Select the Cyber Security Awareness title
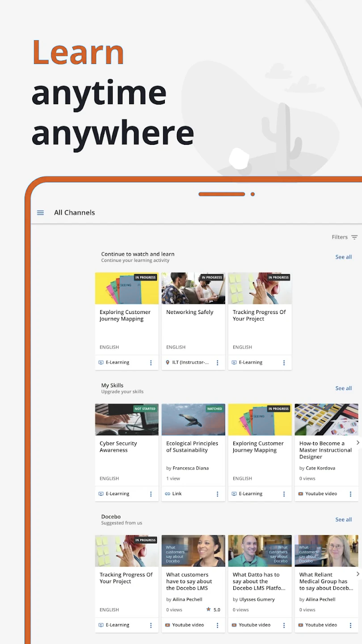Viewport: 362px width, 644px height. click(118, 447)
